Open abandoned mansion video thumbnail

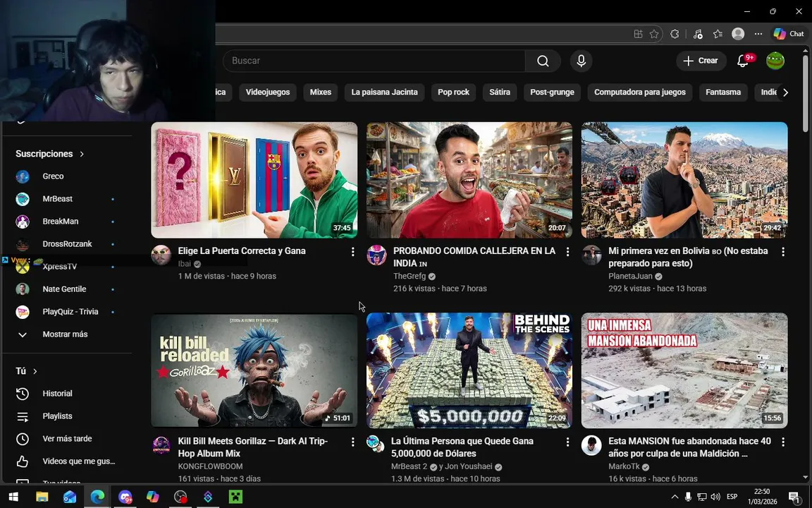click(x=684, y=370)
